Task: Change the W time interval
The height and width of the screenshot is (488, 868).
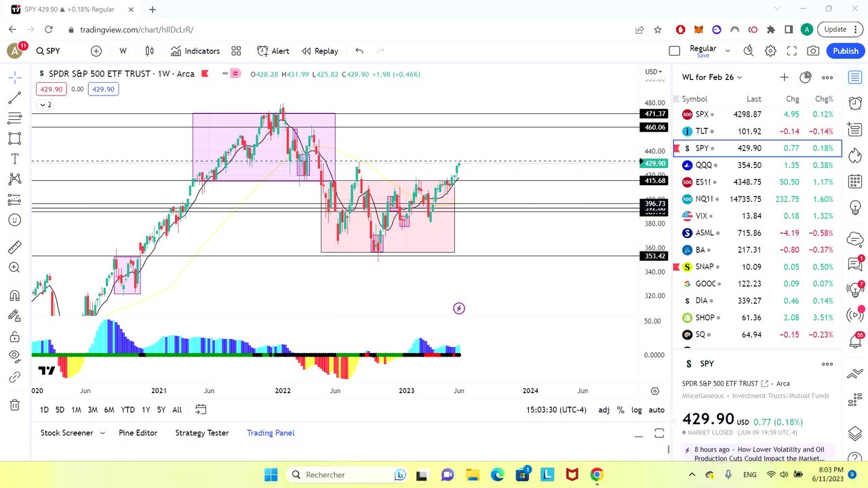Action: click(x=123, y=51)
